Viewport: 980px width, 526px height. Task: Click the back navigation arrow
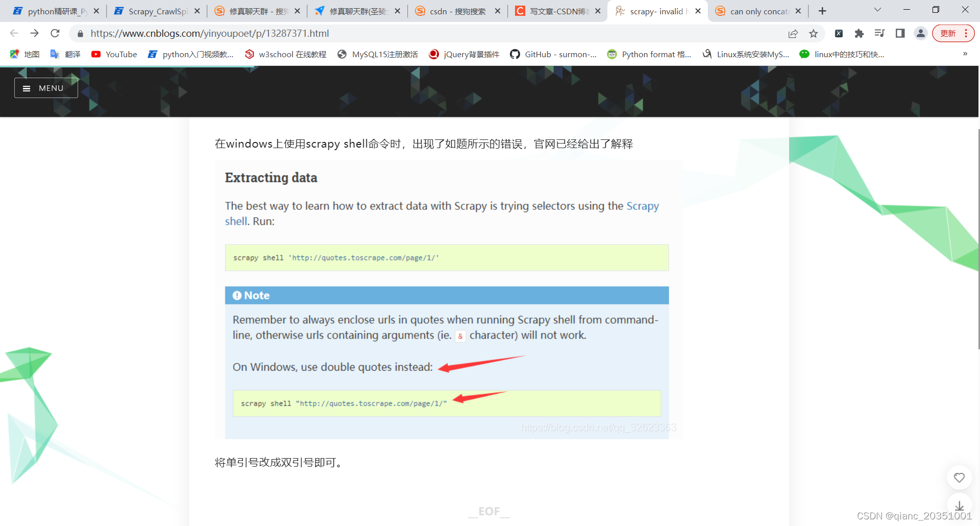pyautogui.click(x=13, y=33)
